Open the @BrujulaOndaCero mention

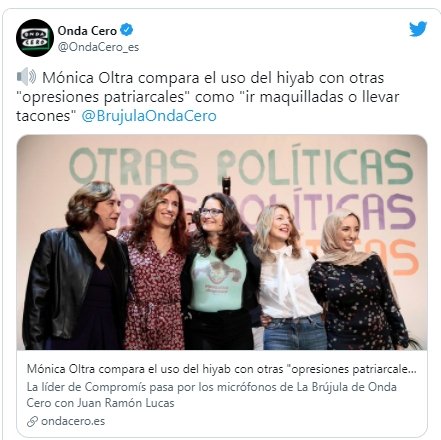pos(149,116)
